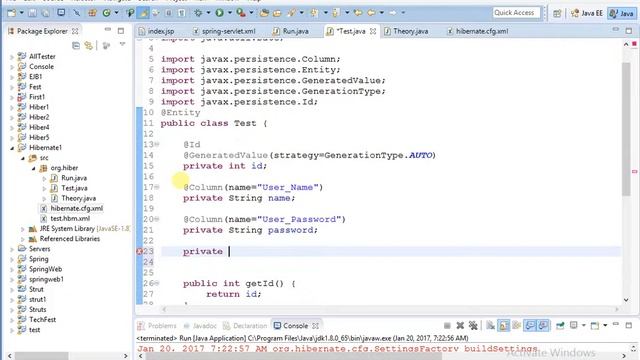Click Remove All Terminated Launches icon
640x360 pixels.
pyautogui.click(x=473, y=326)
